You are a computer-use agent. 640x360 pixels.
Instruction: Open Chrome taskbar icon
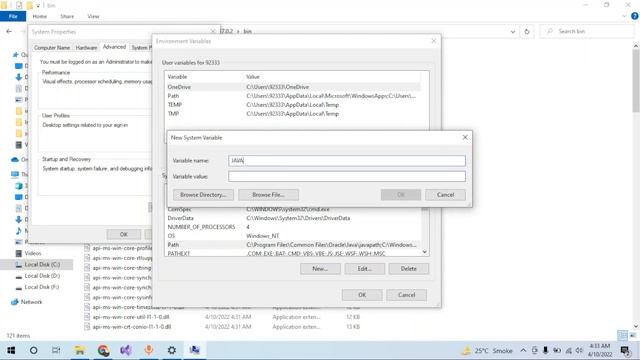(103, 350)
